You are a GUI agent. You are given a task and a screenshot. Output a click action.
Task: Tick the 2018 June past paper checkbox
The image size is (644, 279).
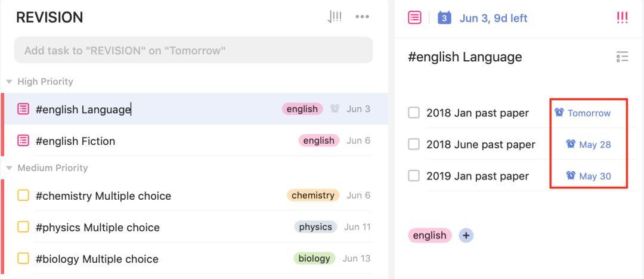pyautogui.click(x=414, y=144)
